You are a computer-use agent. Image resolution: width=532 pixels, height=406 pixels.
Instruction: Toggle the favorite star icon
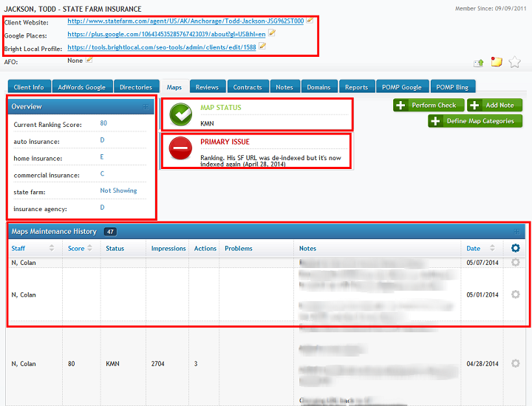click(x=514, y=62)
